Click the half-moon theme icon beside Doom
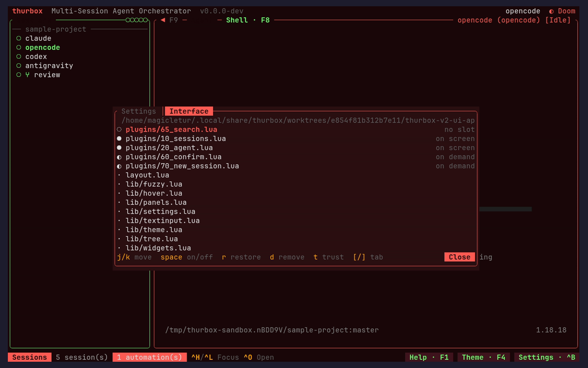 tap(551, 11)
